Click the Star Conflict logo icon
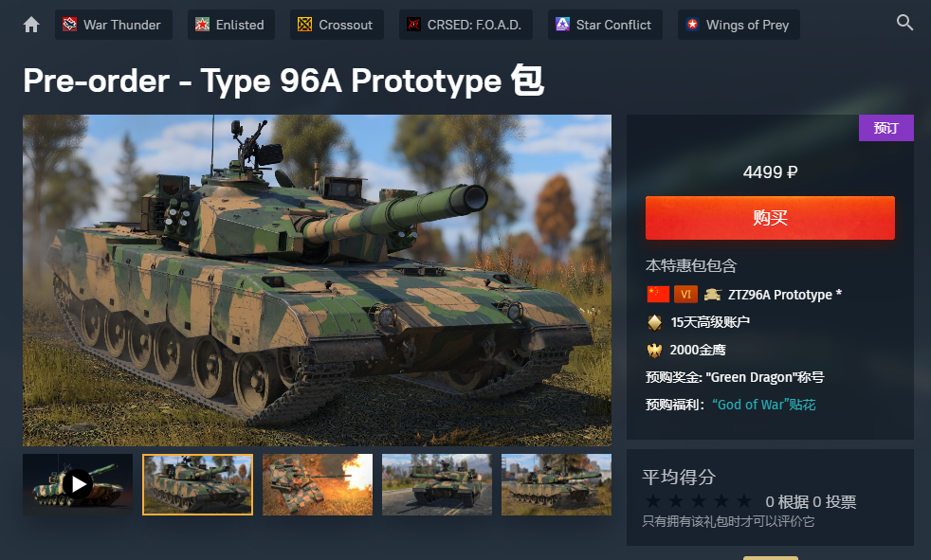Viewport: 931px width, 560px height. 562,25
